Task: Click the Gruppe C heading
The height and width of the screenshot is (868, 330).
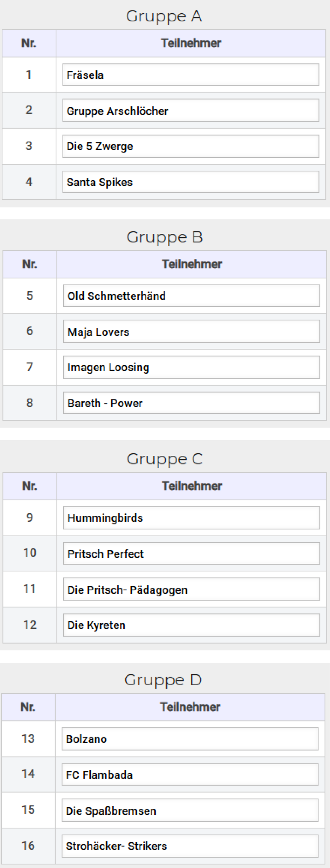Action: click(x=165, y=459)
